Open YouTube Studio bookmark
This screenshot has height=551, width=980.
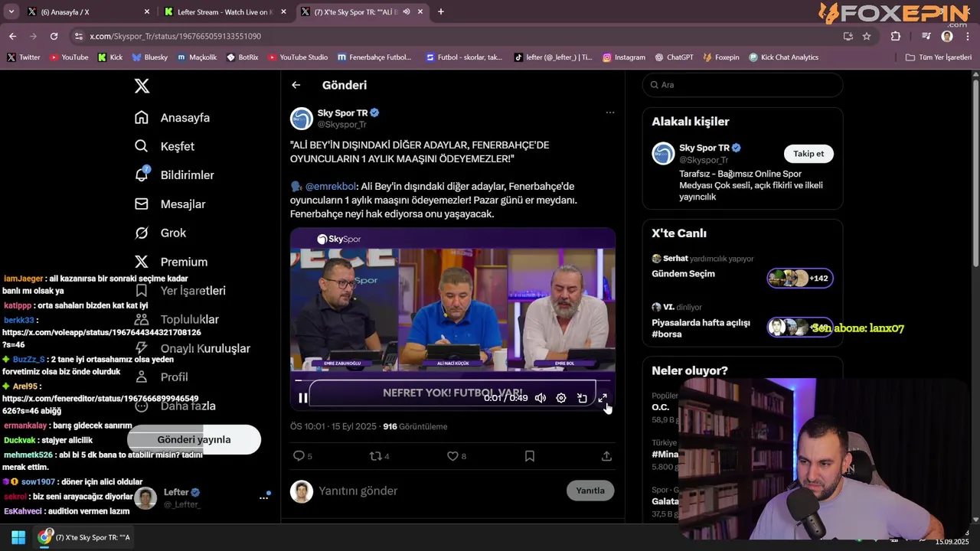[298, 57]
